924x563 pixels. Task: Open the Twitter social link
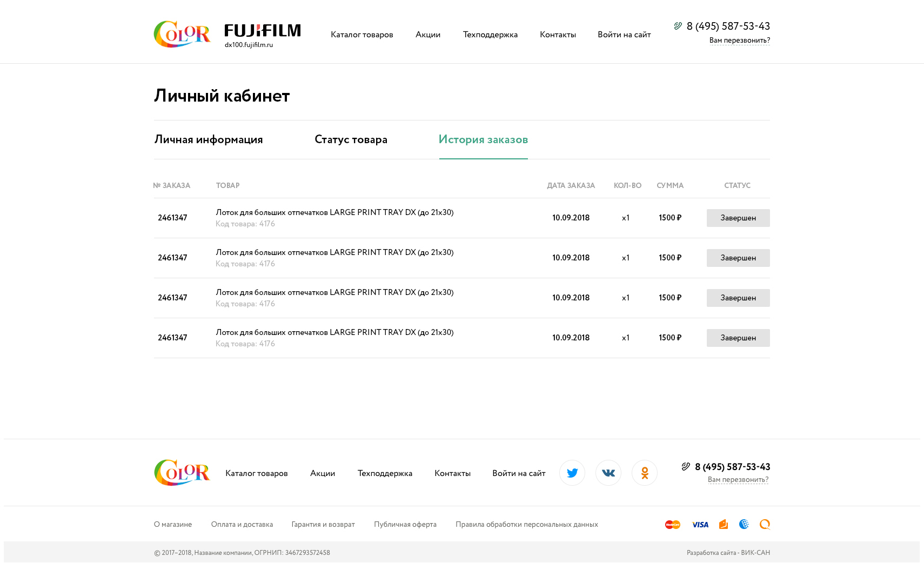tap(572, 473)
